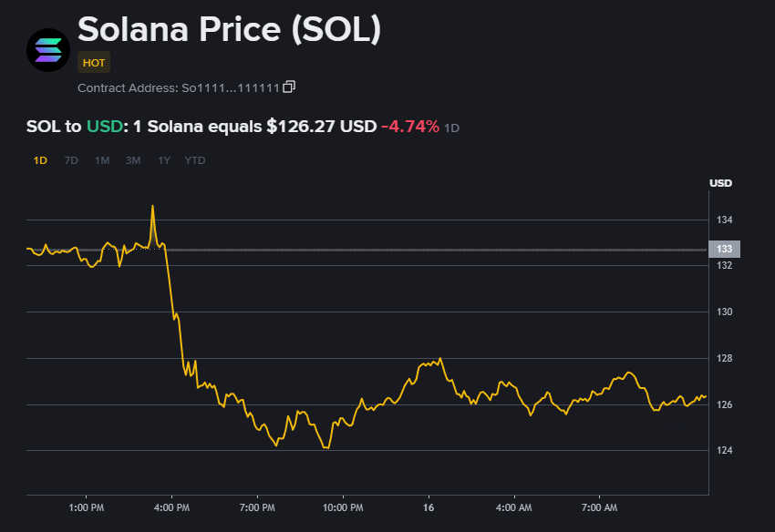Select the 1M timeframe tab
This screenshot has width=775, height=532.
[101, 159]
